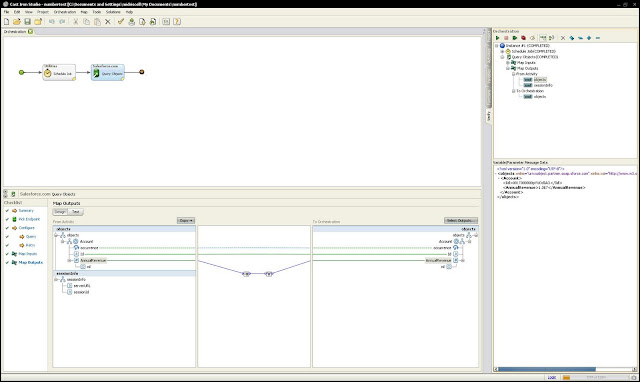Select sessionInfo under From Activity in Verify tree
This screenshot has height=382, width=640.
(x=543, y=85)
